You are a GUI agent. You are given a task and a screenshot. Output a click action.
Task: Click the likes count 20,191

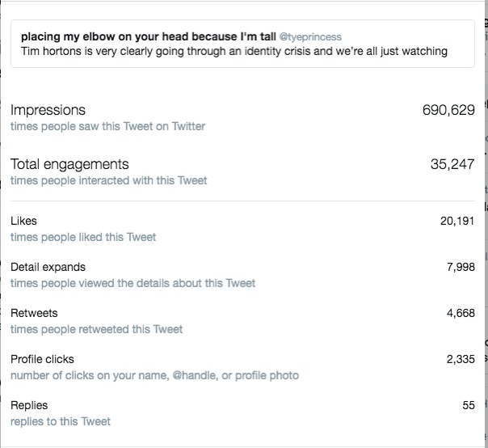(x=457, y=222)
